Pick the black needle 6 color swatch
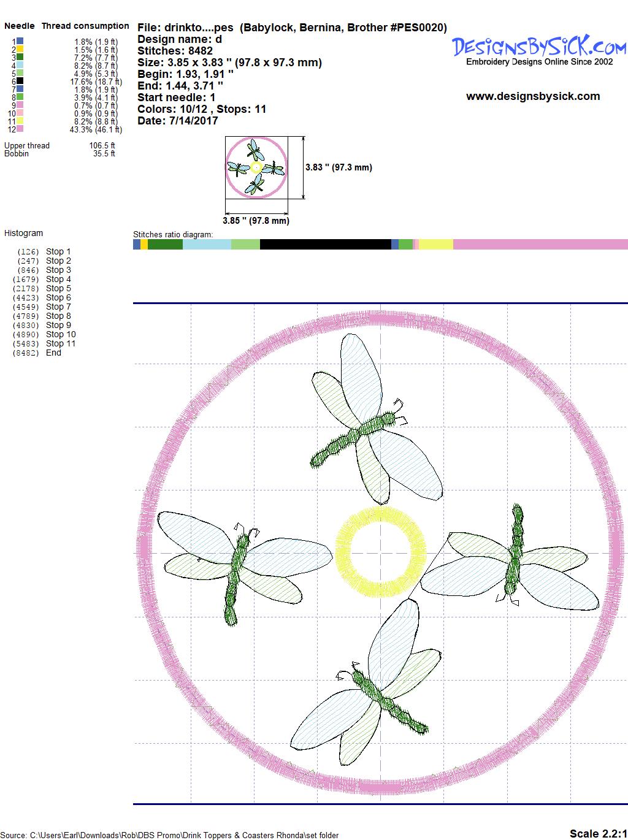The height and width of the screenshot is (840, 628). coord(20,82)
